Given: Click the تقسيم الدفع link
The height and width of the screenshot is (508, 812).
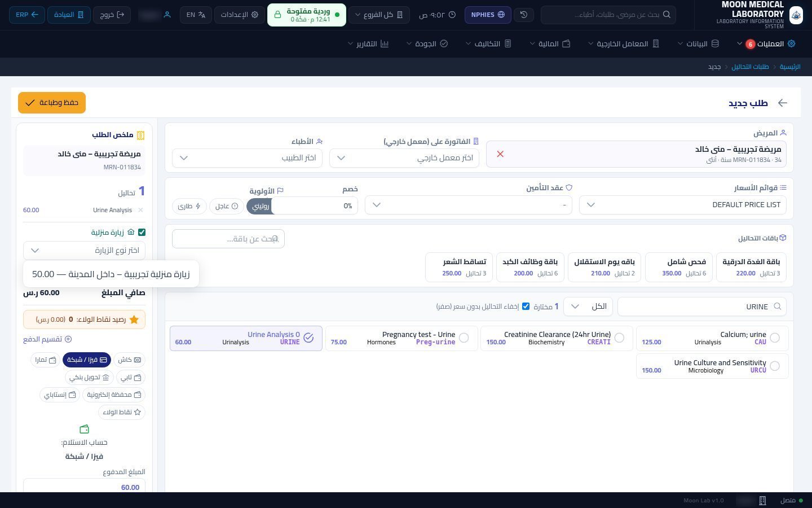Looking at the screenshot, I should click(47, 339).
